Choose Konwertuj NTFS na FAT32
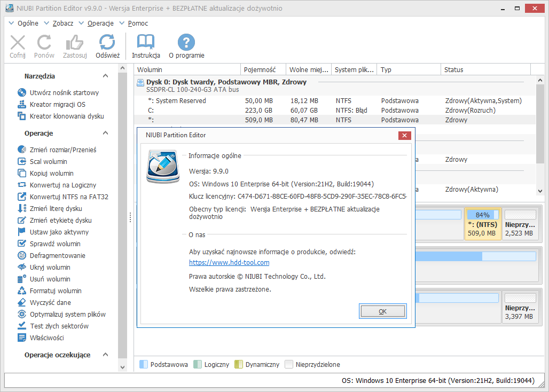Image resolution: width=549 pixels, height=392 pixels. coord(63,197)
